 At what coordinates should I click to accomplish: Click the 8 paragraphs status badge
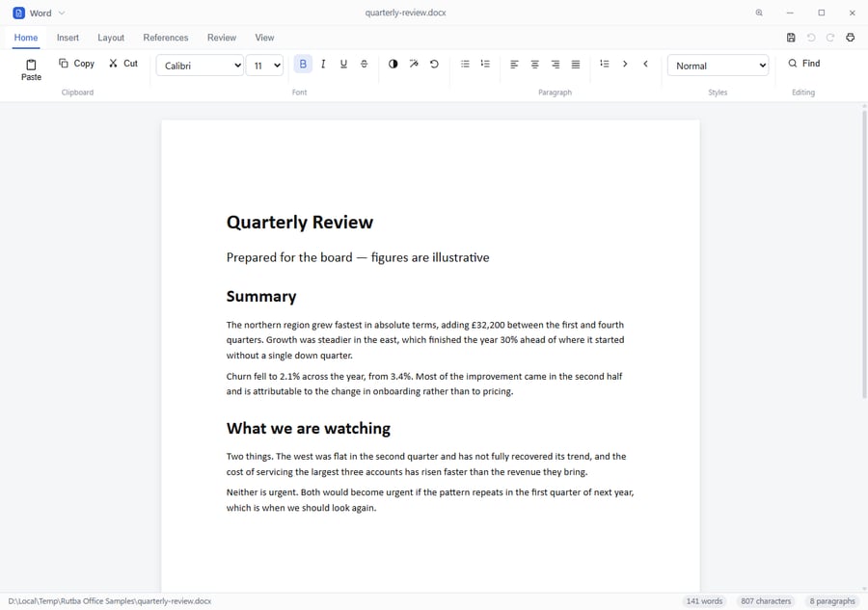832,601
